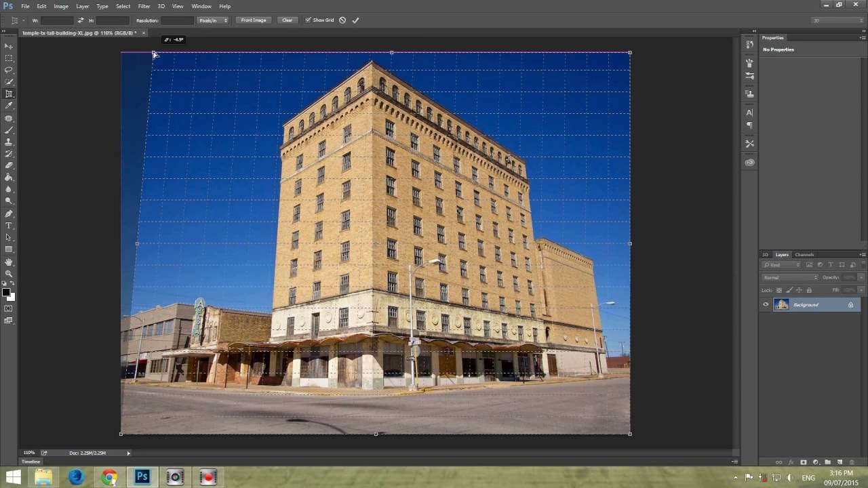Expand the layer Kind filter dropdown
This screenshot has height=488, width=868.
click(x=781, y=264)
